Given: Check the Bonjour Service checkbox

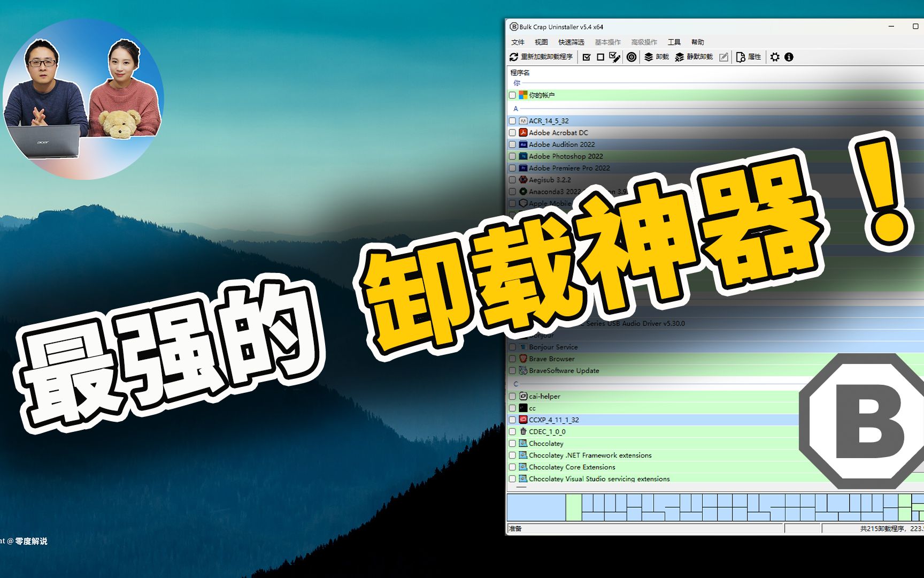Looking at the screenshot, I should click(x=512, y=347).
